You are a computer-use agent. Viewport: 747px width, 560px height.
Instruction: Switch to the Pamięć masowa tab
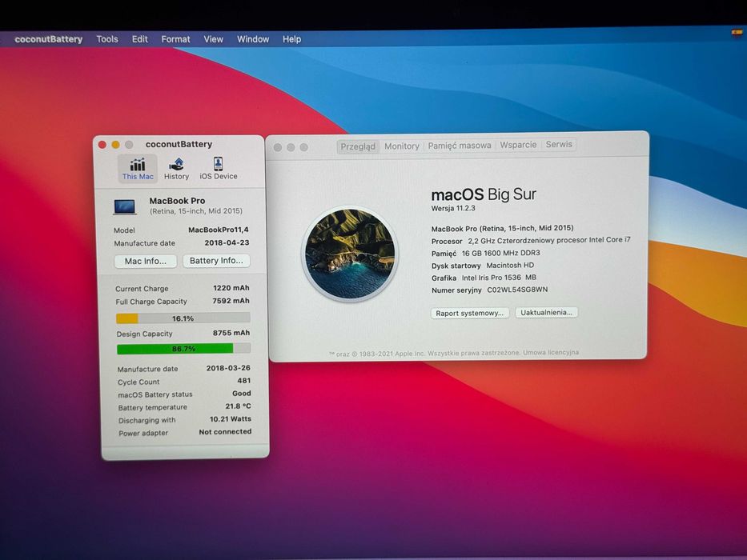[460, 146]
